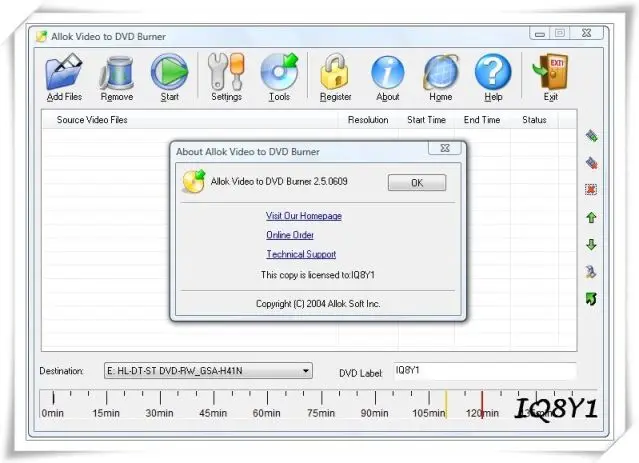Minimize the Allok Video to DVD Burner window
This screenshot has width=639, height=463.
pyautogui.click(x=540, y=33)
